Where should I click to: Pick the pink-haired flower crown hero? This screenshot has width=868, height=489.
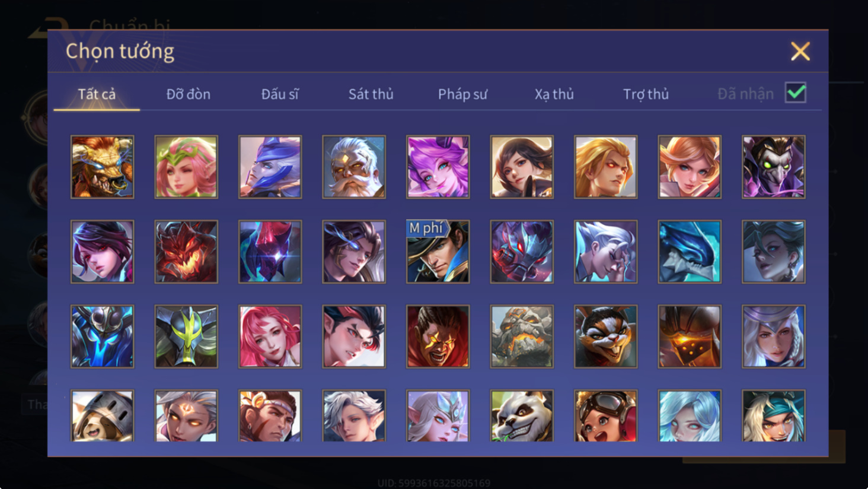pyautogui.click(x=186, y=167)
